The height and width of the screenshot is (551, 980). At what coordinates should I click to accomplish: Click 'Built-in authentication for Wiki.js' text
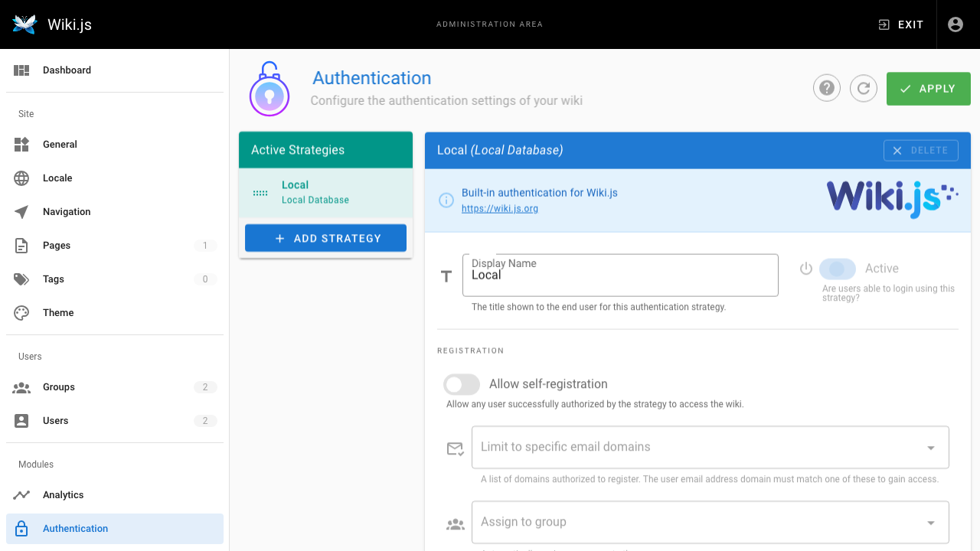pos(540,193)
